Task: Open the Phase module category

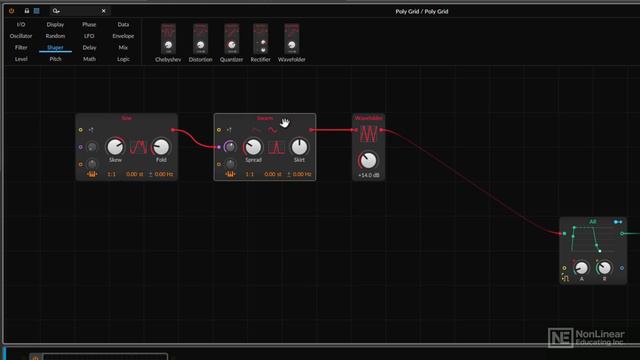Action: (x=89, y=24)
